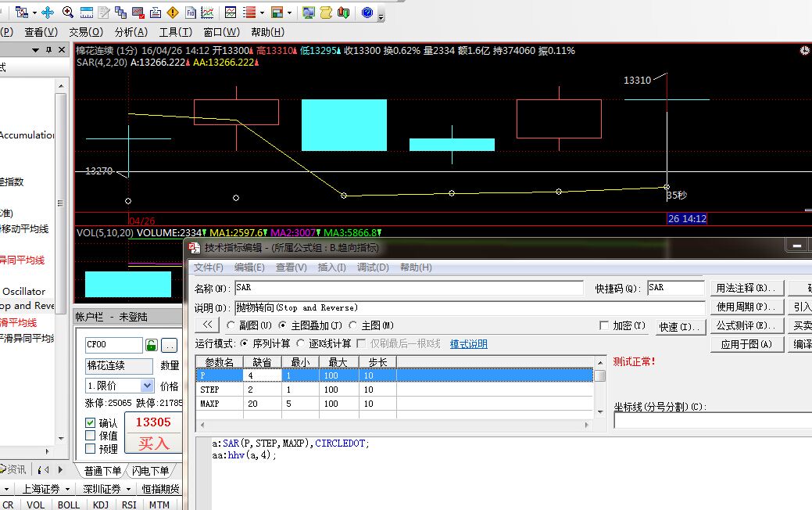The width and height of the screenshot is (812, 510).
Task: Select the magnifier zoom tool in toolbar
Action: (x=68, y=13)
